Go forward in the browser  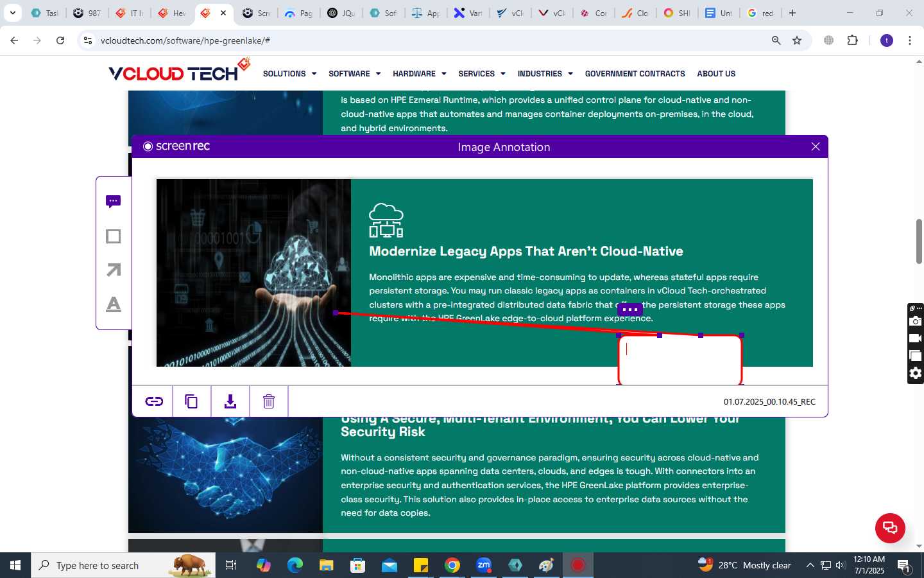pos(37,40)
